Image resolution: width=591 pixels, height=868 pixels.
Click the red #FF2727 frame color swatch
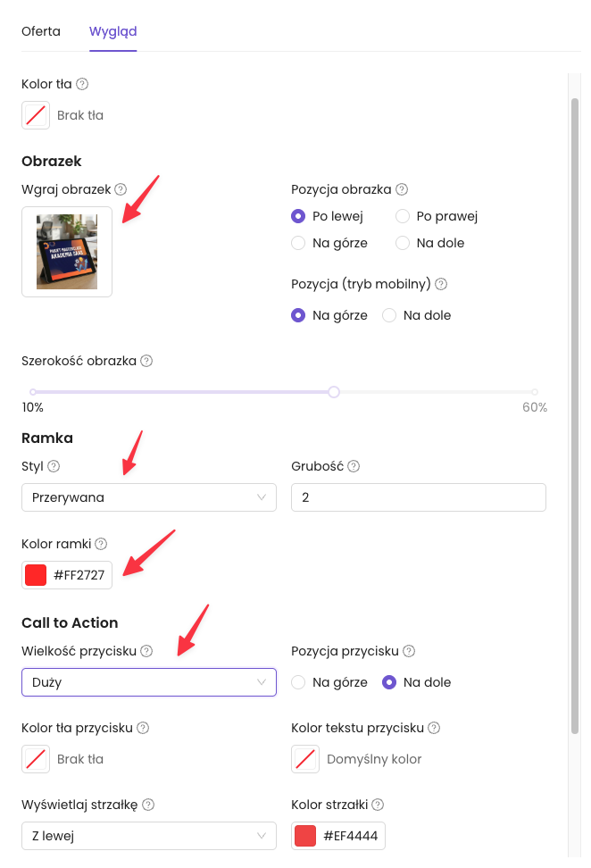point(36,575)
